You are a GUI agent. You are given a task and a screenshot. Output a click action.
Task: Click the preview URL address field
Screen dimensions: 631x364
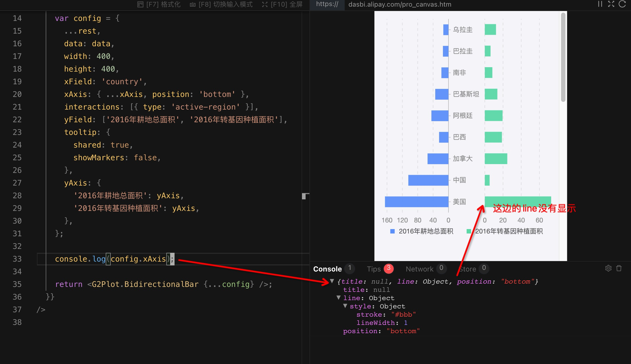coord(400,4)
